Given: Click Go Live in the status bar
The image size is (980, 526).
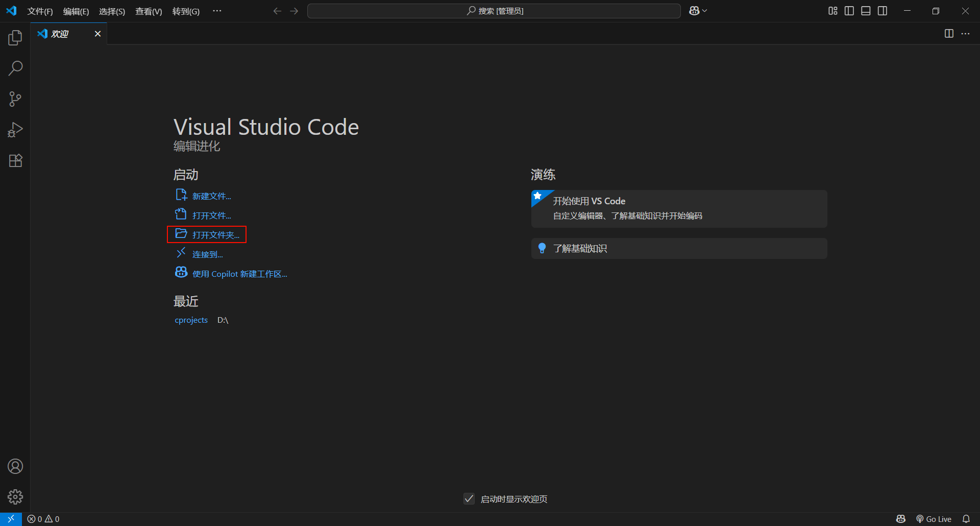Looking at the screenshot, I should tap(934, 519).
